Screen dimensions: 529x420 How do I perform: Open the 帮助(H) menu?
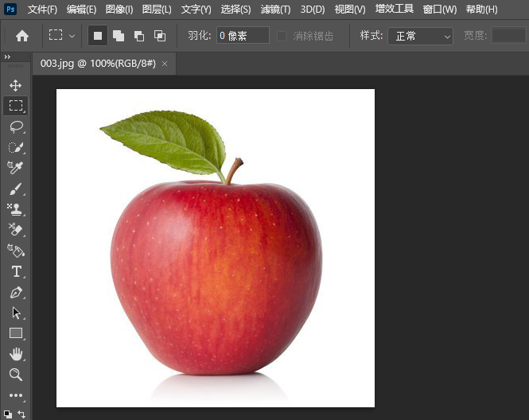pos(481,9)
